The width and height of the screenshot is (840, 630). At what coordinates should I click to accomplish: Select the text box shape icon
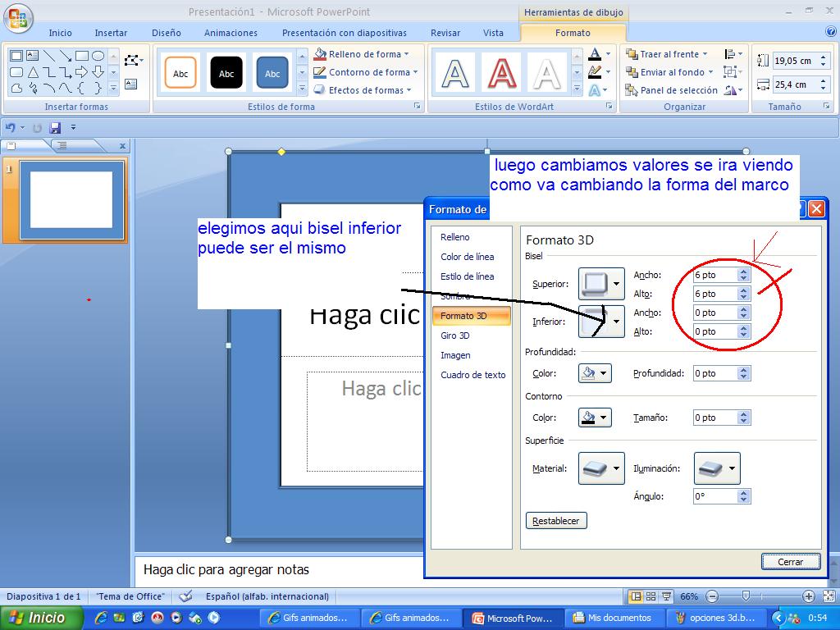pyautogui.click(x=32, y=56)
